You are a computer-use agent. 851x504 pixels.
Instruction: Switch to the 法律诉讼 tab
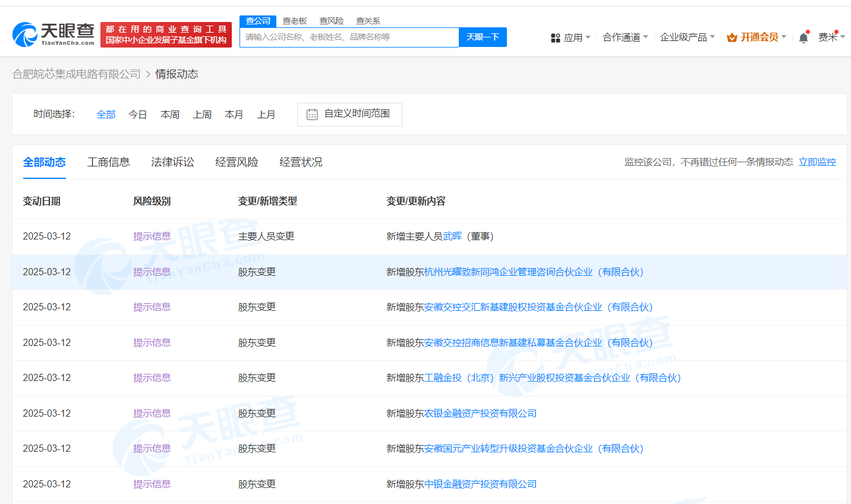[172, 162]
